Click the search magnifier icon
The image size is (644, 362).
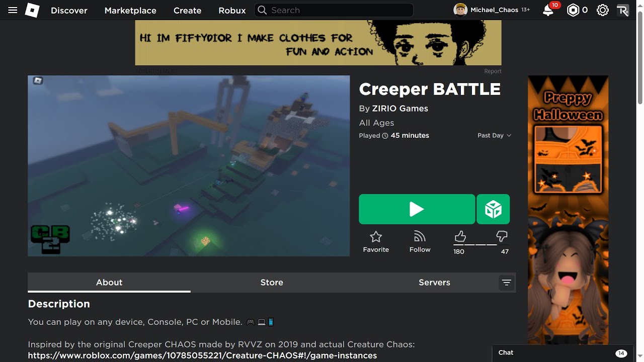point(262,10)
